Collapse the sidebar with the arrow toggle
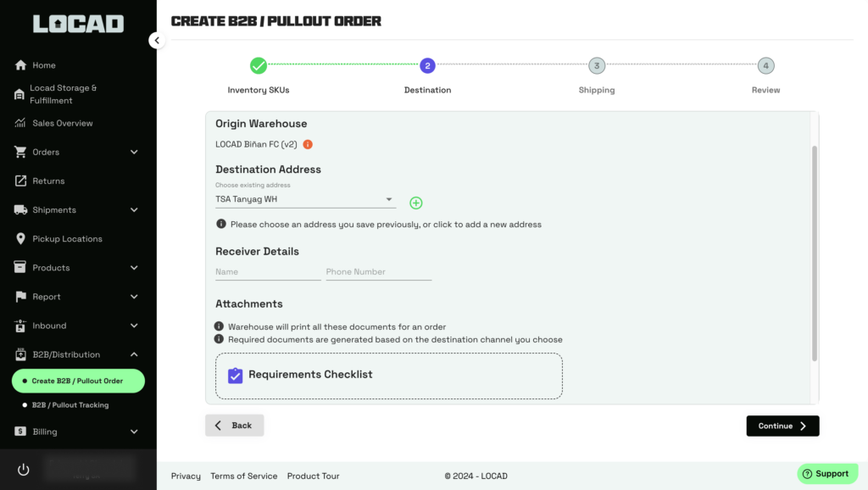Screen dimensions: 868x490 156,40
